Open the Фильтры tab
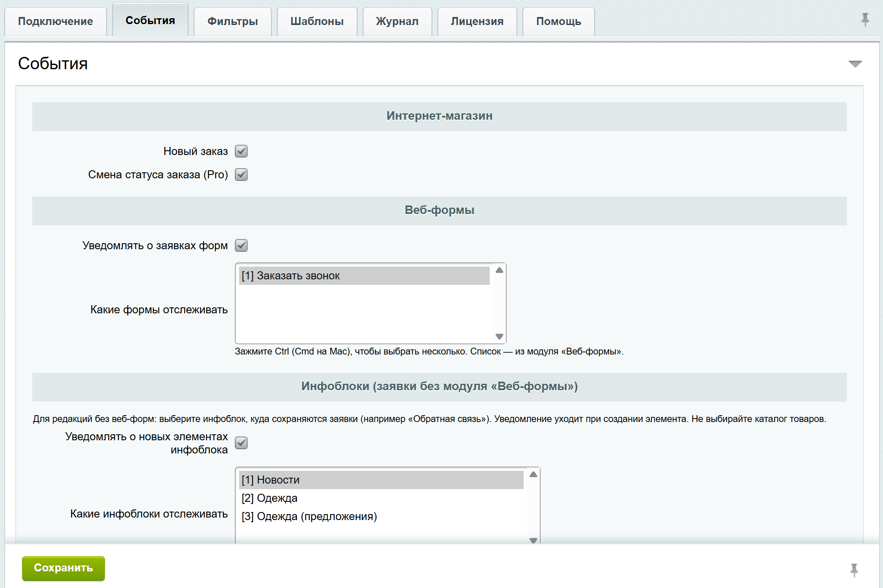This screenshot has height=588, width=883. click(233, 21)
